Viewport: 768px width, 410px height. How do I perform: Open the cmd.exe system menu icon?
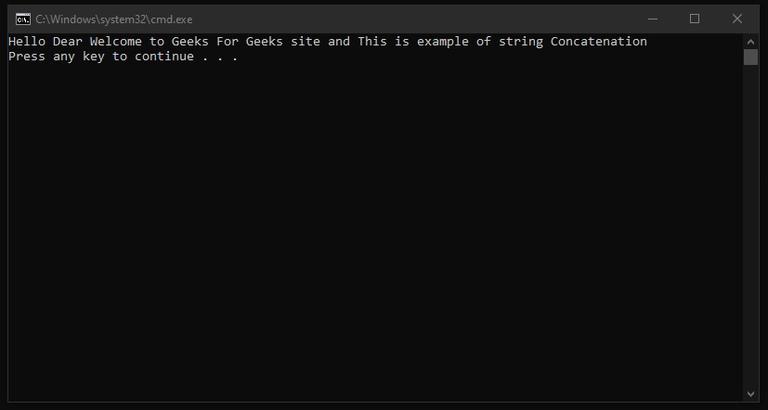click(x=22, y=18)
